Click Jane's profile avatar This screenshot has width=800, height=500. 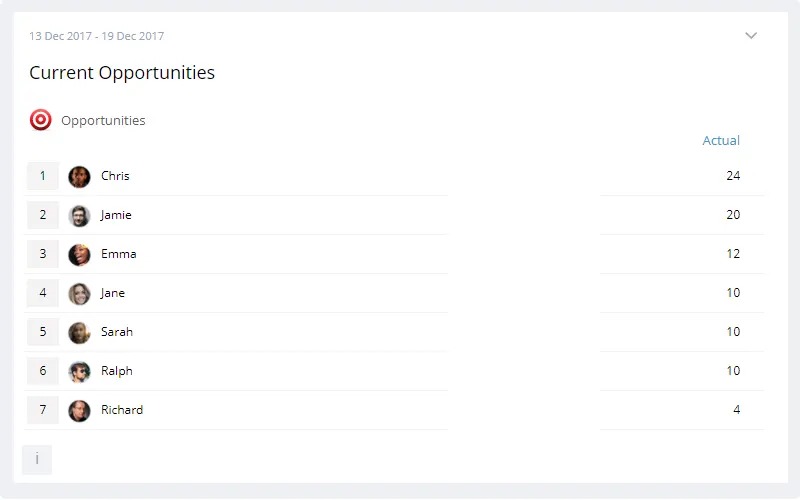click(79, 294)
